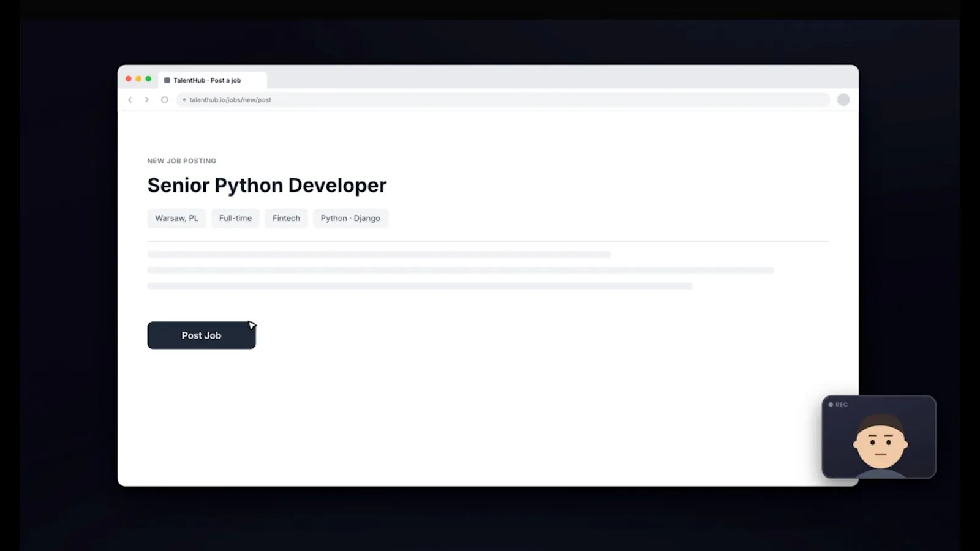The height and width of the screenshot is (551, 980).
Task: Select the Full-time tag
Action: [x=235, y=219]
